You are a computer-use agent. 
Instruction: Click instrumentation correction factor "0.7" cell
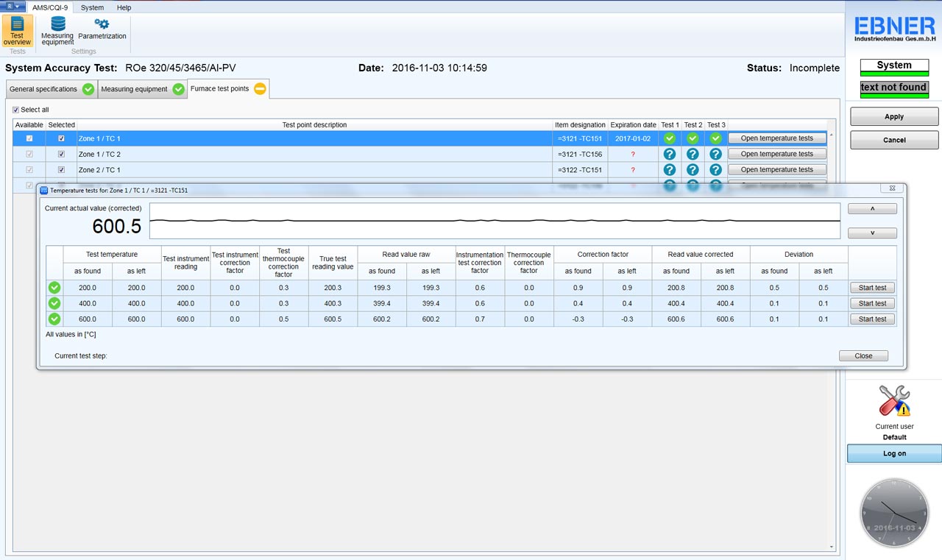pyautogui.click(x=480, y=319)
